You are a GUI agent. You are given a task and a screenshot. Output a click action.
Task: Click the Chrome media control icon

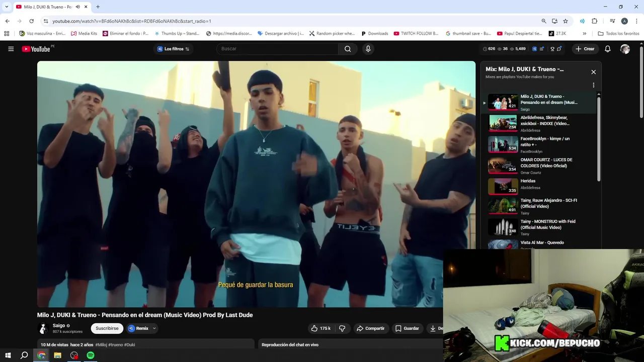pos(612,21)
